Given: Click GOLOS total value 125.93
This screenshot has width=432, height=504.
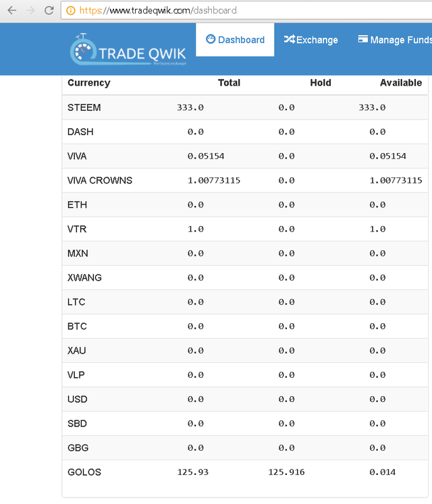Looking at the screenshot, I should coord(192,472).
